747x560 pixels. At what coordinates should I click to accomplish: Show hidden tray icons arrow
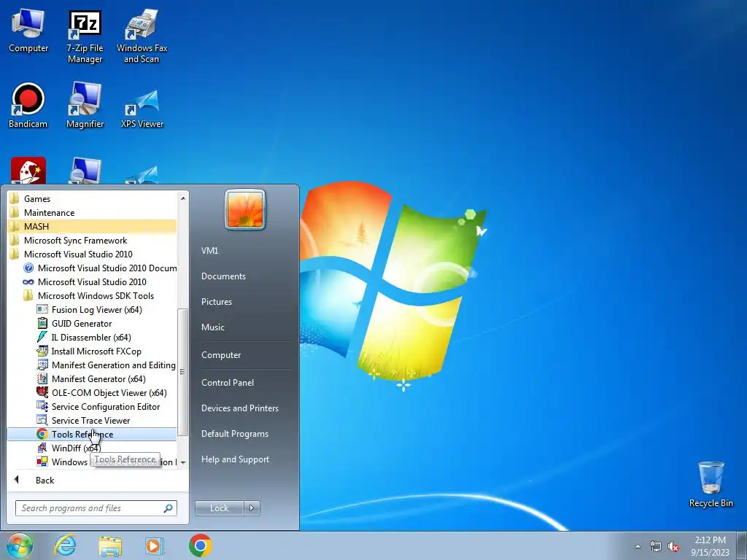pyautogui.click(x=638, y=547)
